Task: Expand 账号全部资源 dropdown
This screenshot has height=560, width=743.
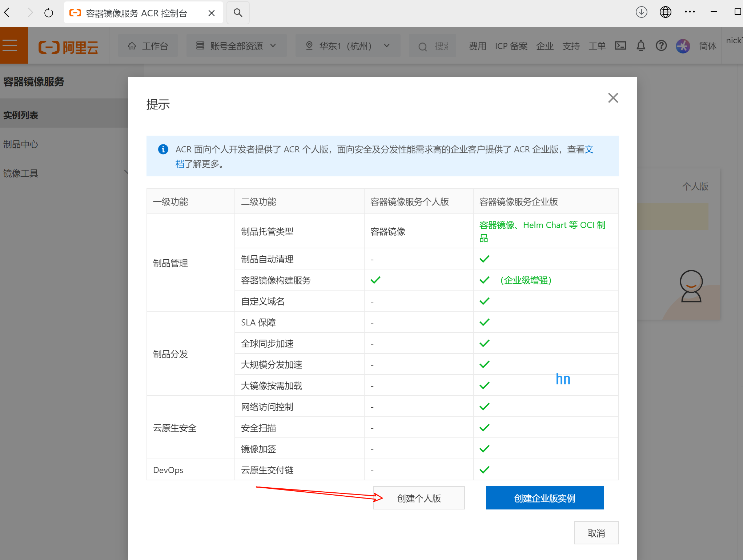Action: click(x=236, y=46)
